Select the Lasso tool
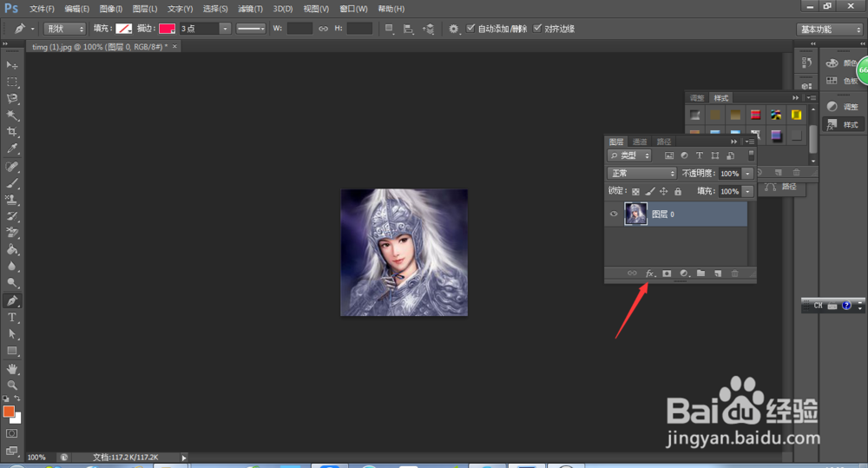Viewport: 868px width, 468px height. click(x=11, y=99)
